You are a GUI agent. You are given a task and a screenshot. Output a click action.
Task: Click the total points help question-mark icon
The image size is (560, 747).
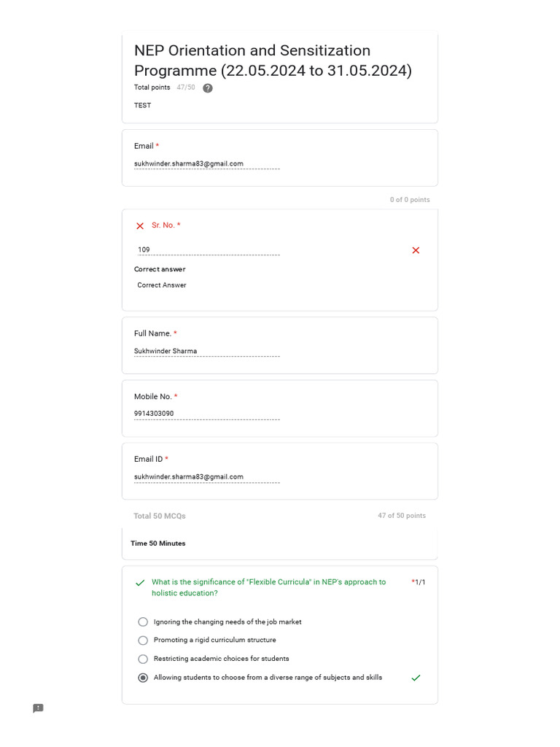tap(208, 88)
